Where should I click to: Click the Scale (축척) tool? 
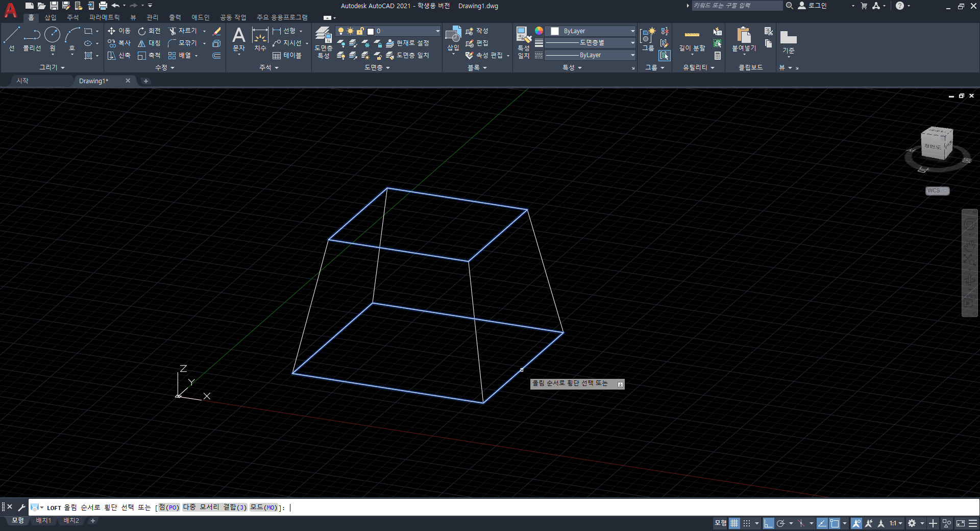click(x=149, y=55)
